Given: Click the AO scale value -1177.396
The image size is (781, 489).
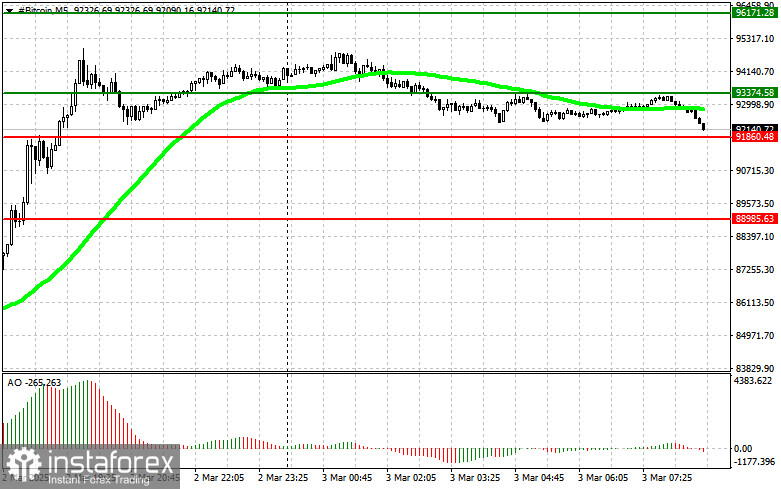Looking at the screenshot, I should tap(755, 462).
